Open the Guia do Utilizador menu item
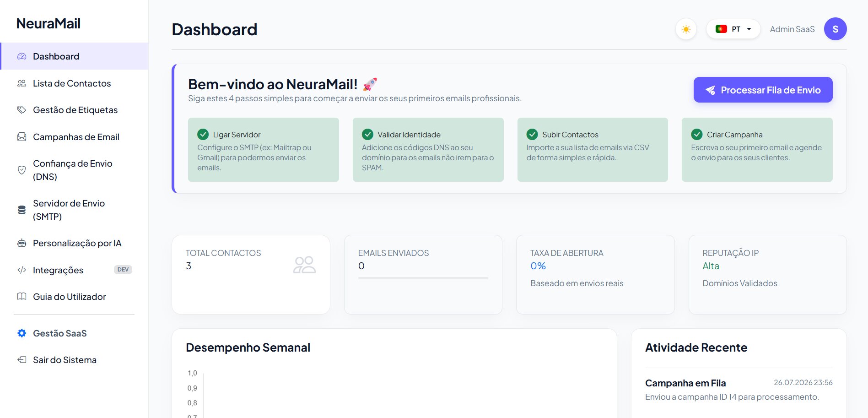868x418 pixels. pyautogui.click(x=74, y=297)
